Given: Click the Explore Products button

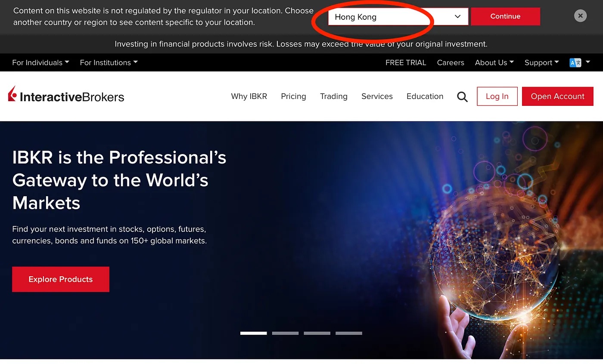Looking at the screenshot, I should click(x=61, y=279).
